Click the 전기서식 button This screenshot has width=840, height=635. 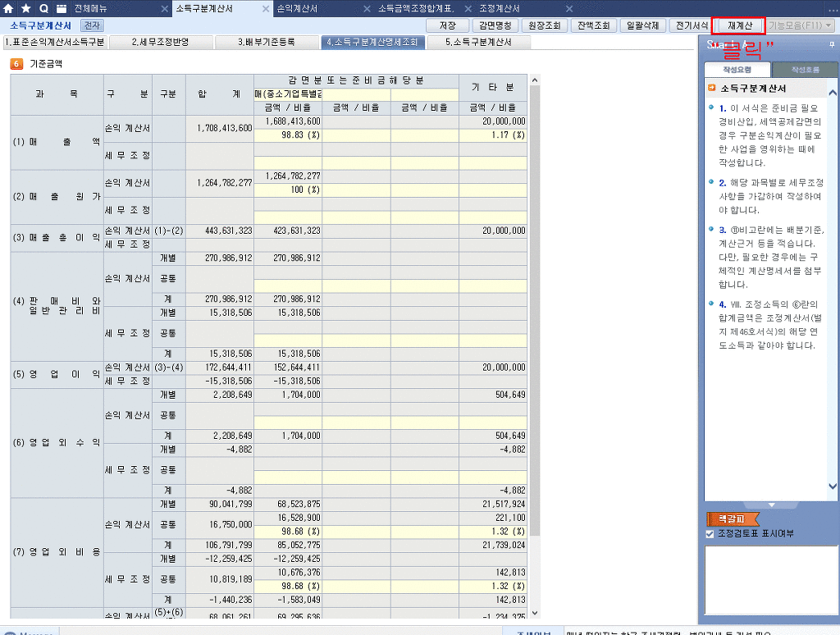[692, 25]
